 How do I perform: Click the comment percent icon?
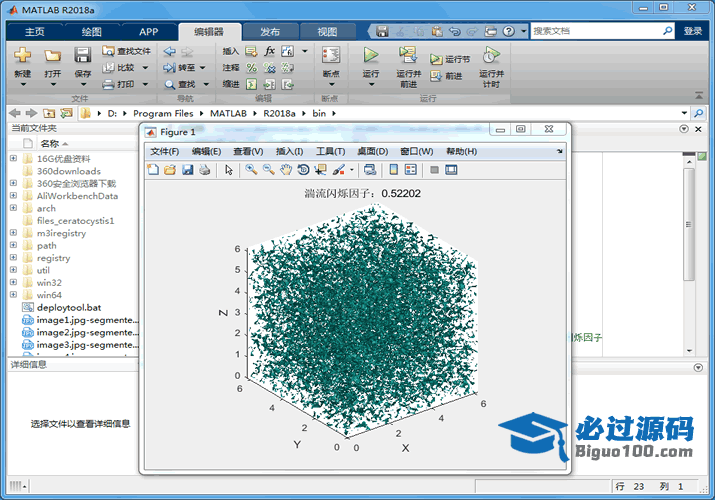(251, 68)
